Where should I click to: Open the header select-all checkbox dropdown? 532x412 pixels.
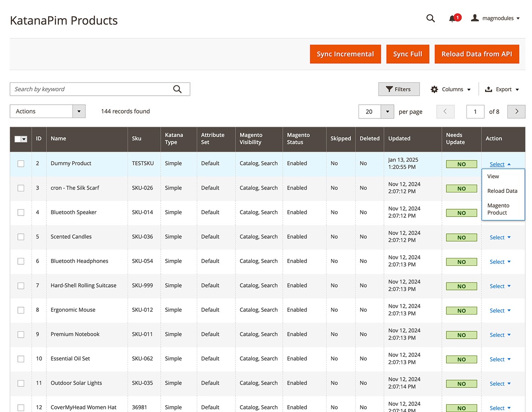[x=24, y=139]
